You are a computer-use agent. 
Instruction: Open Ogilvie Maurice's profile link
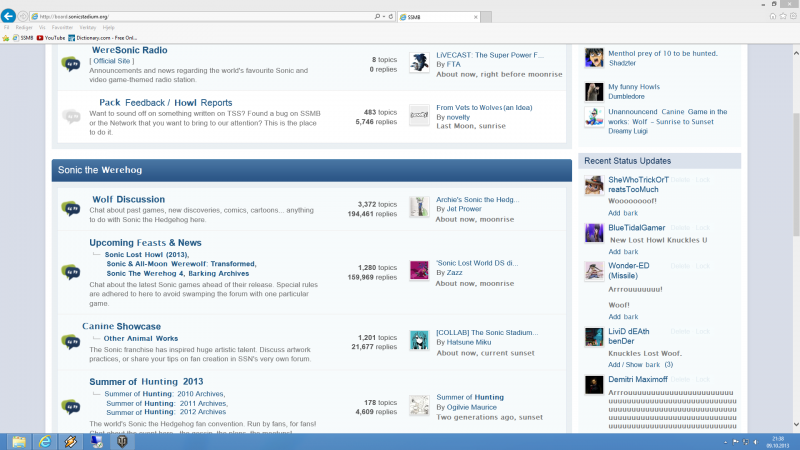coord(471,407)
